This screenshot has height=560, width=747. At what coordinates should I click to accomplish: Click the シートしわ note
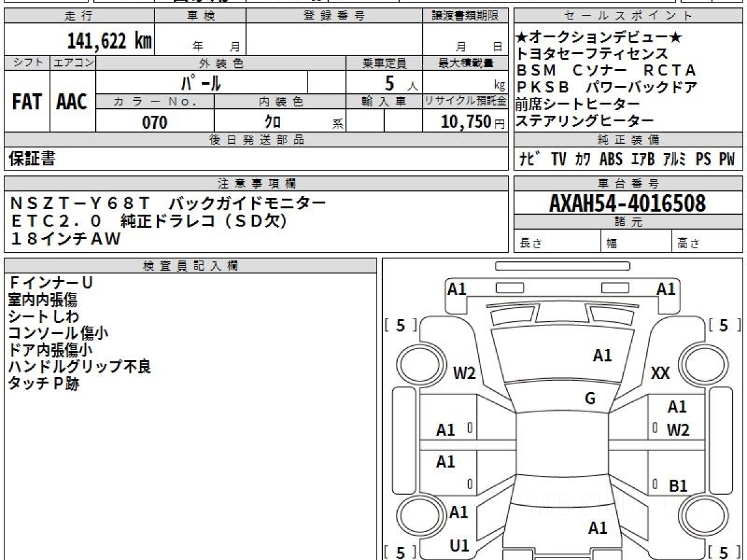(x=44, y=317)
